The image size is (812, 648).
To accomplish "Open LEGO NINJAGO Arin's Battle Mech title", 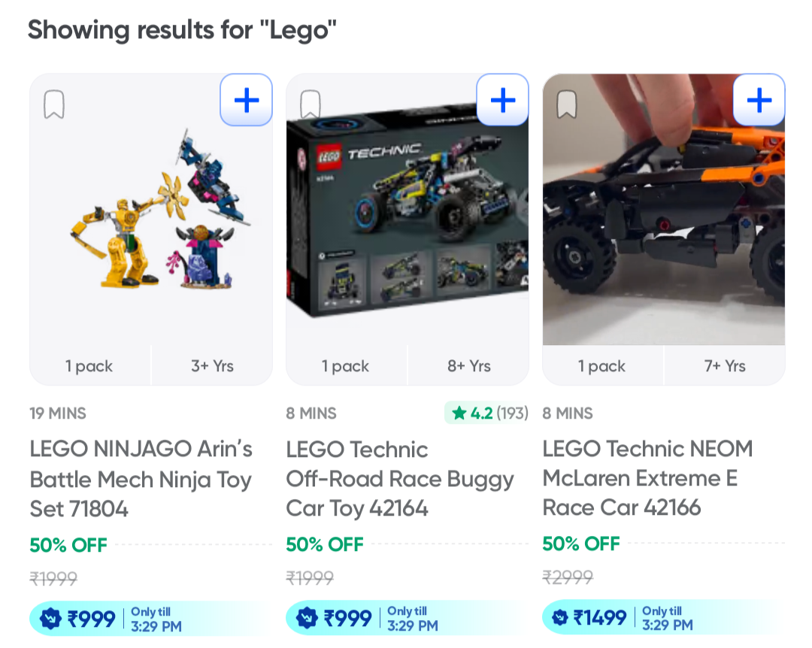I will click(141, 479).
